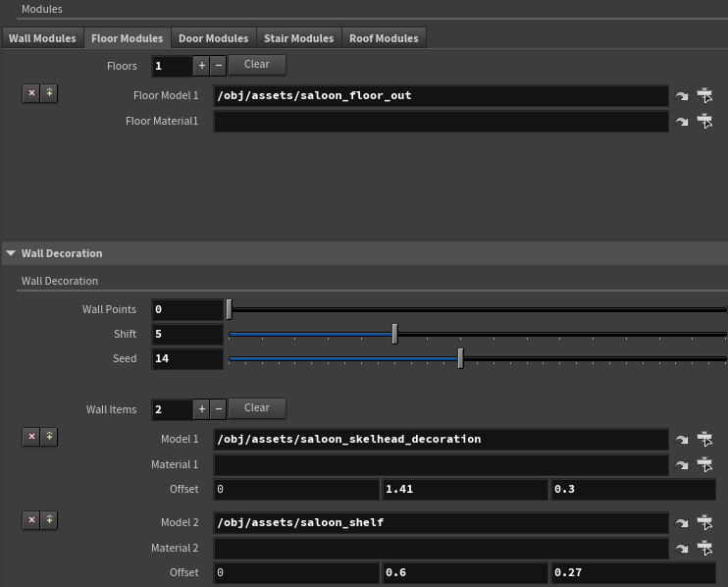Click the Wall Points parameter label
The height and width of the screenshot is (587, 728).
point(109,310)
